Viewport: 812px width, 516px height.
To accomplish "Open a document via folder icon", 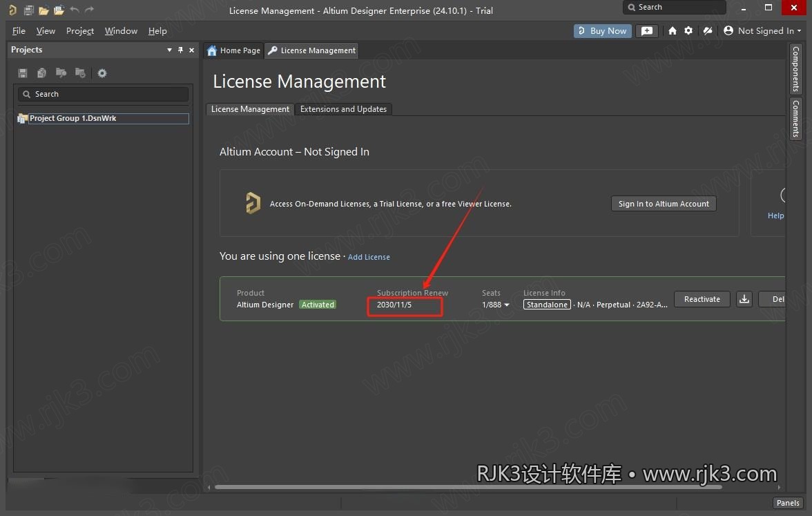I will pyautogui.click(x=43, y=10).
